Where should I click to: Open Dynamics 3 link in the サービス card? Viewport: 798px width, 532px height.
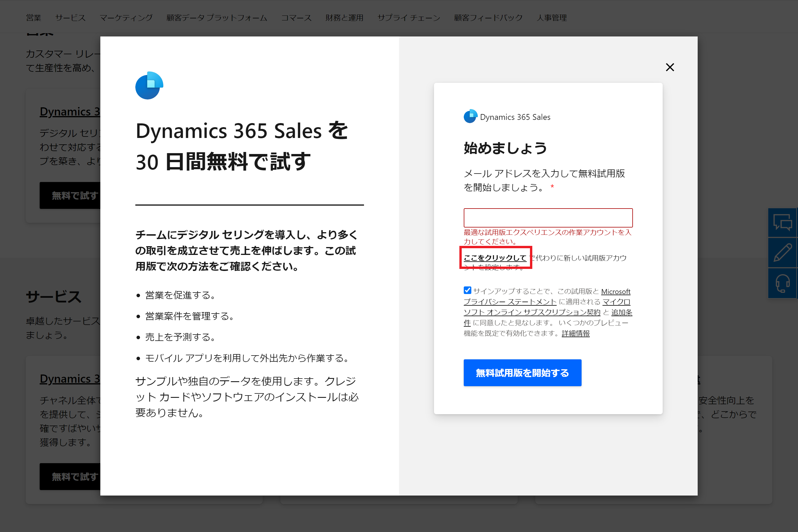pyautogui.click(x=70, y=379)
